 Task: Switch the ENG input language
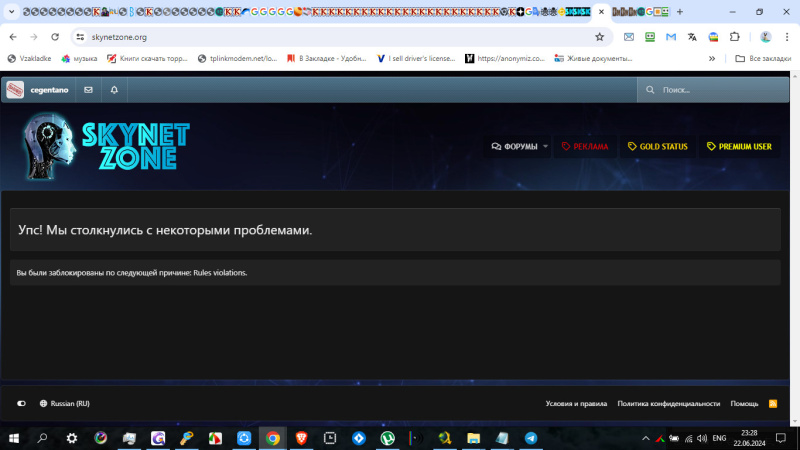point(719,438)
